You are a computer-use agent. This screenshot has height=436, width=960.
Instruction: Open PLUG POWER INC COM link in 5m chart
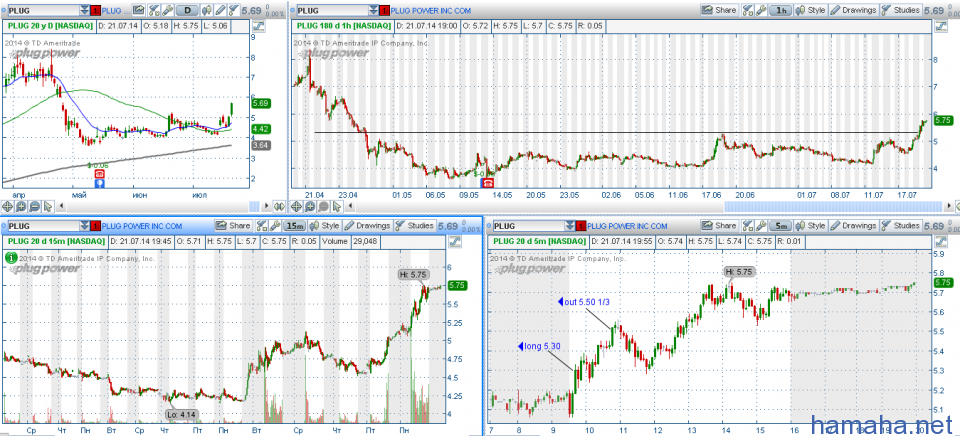coord(627,226)
